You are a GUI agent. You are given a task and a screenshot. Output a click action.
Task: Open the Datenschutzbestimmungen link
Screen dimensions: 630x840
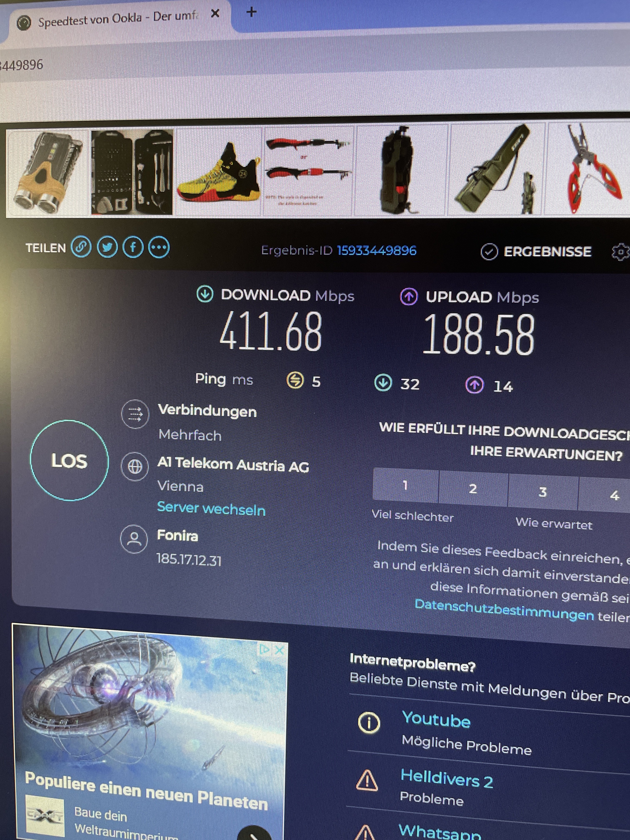coord(504,611)
